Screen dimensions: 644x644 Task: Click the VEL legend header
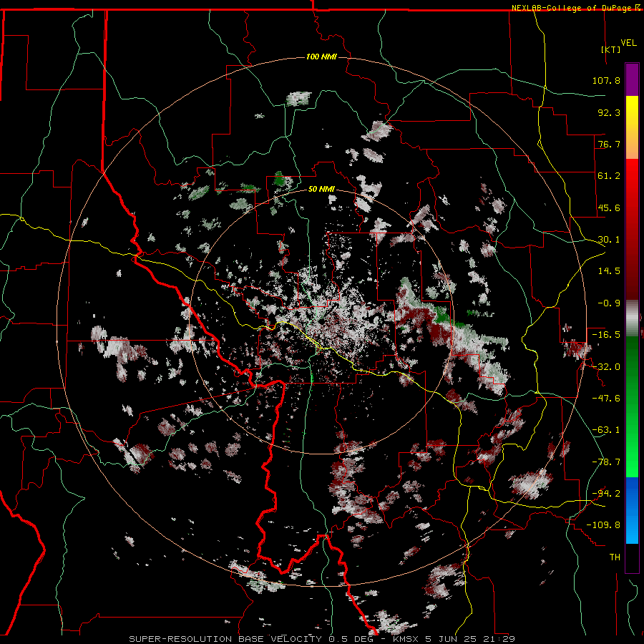coord(628,42)
